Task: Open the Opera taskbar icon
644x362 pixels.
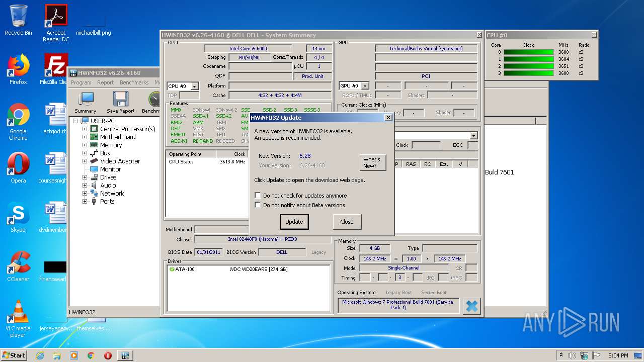Action: point(108,355)
